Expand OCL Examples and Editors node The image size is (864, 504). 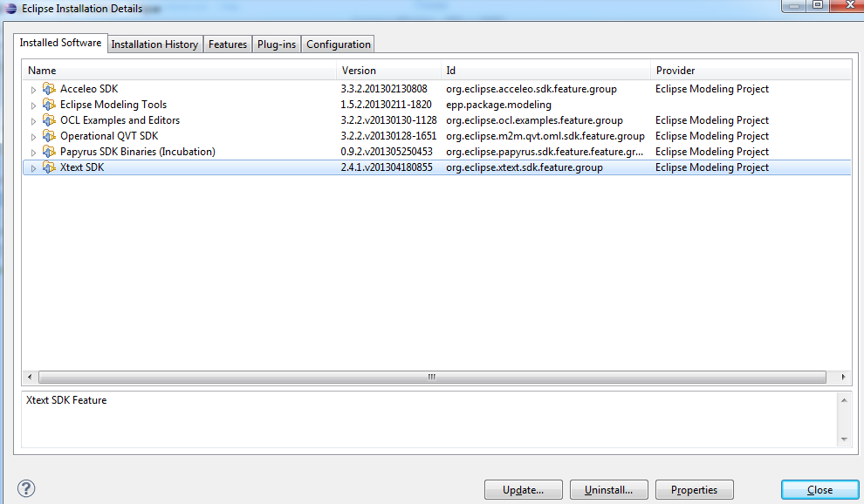tap(34, 121)
